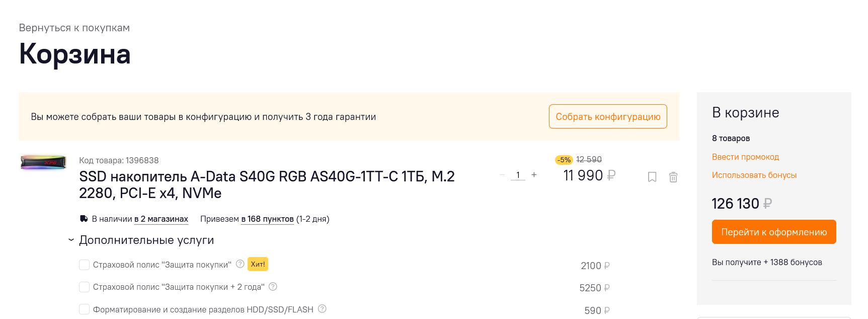Click help icon beside formatting service
Screen dimensions: 868x319
tap(322, 309)
